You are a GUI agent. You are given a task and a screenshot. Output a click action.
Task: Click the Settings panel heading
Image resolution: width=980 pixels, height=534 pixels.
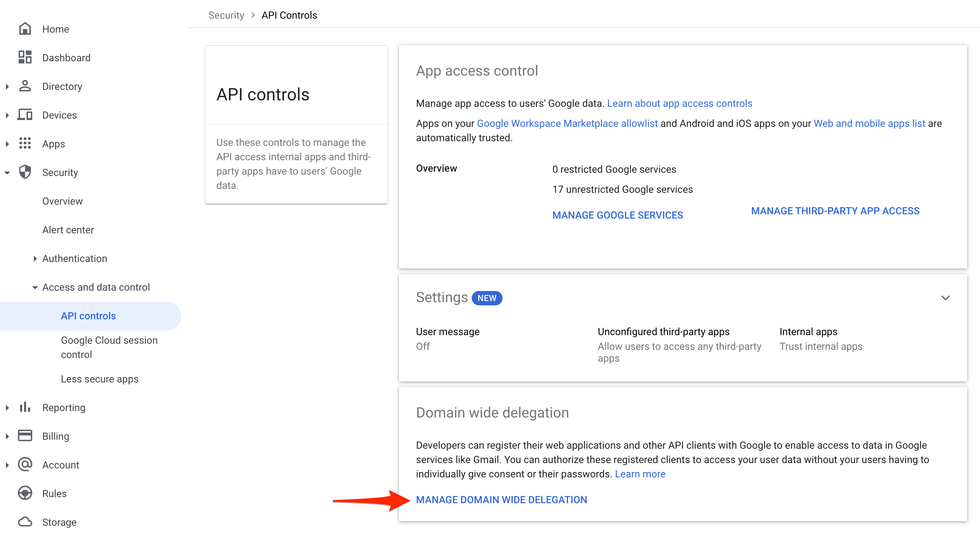pos(442,297)
